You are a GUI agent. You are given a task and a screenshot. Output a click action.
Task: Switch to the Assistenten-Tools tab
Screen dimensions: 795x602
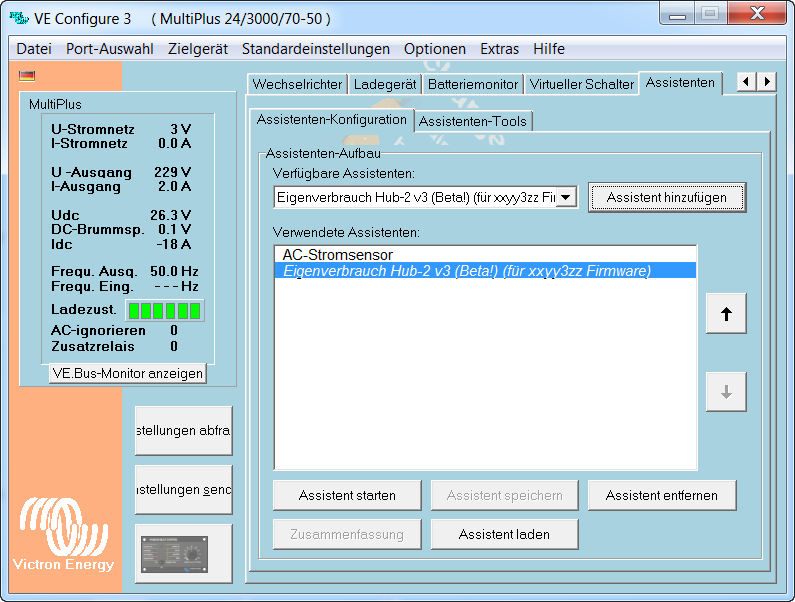472,121
